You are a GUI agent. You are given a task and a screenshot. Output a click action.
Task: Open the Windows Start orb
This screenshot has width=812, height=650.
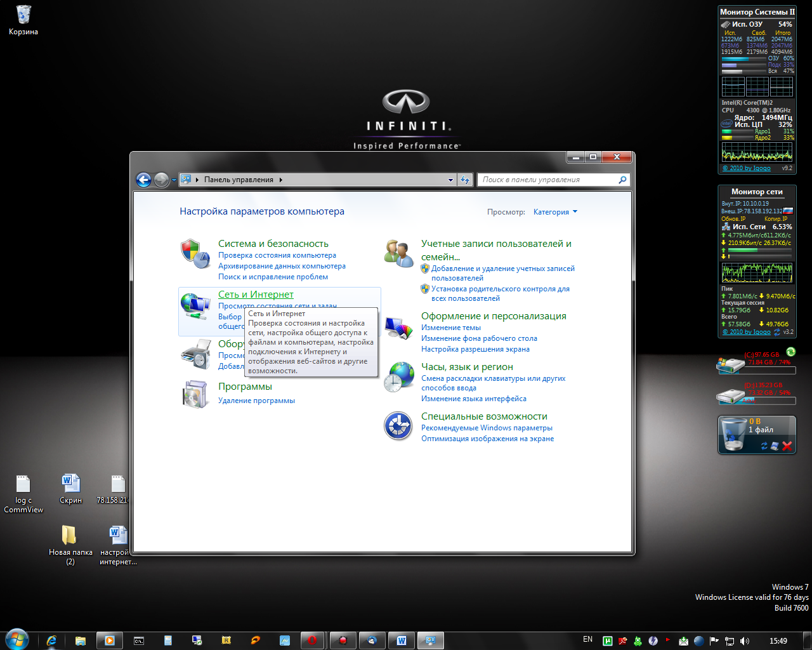coord(16,640)
